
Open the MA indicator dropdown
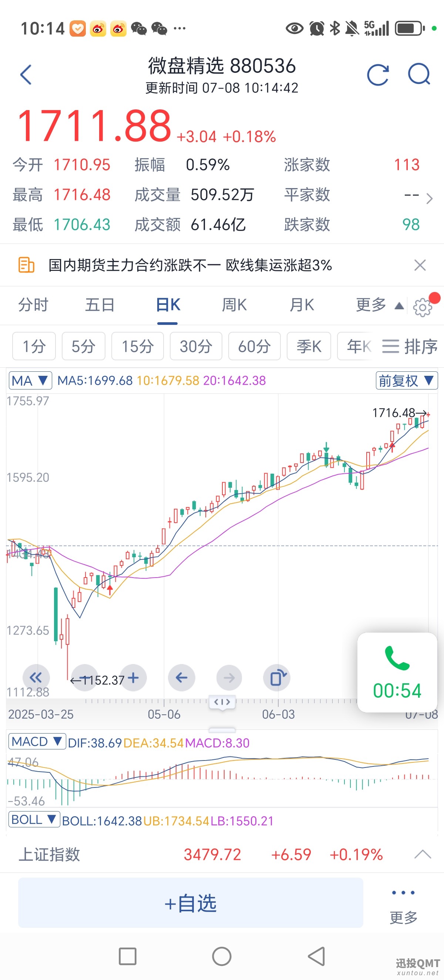tap(30, 381)
